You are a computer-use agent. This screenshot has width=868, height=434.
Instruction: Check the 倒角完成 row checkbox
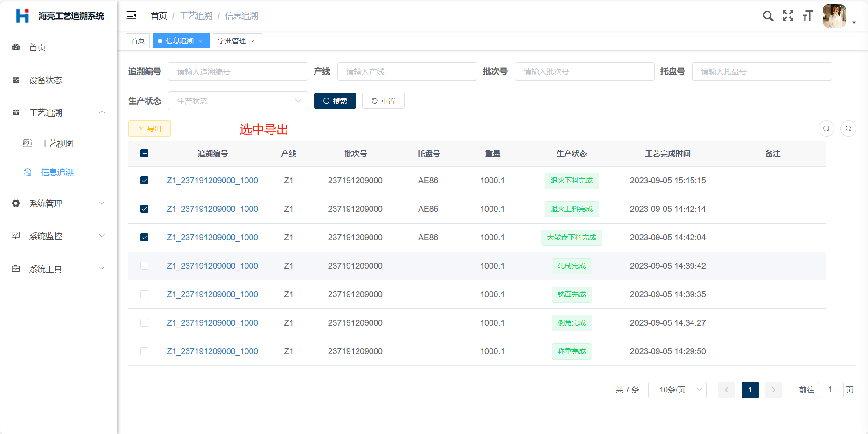(x=145, y=323)
